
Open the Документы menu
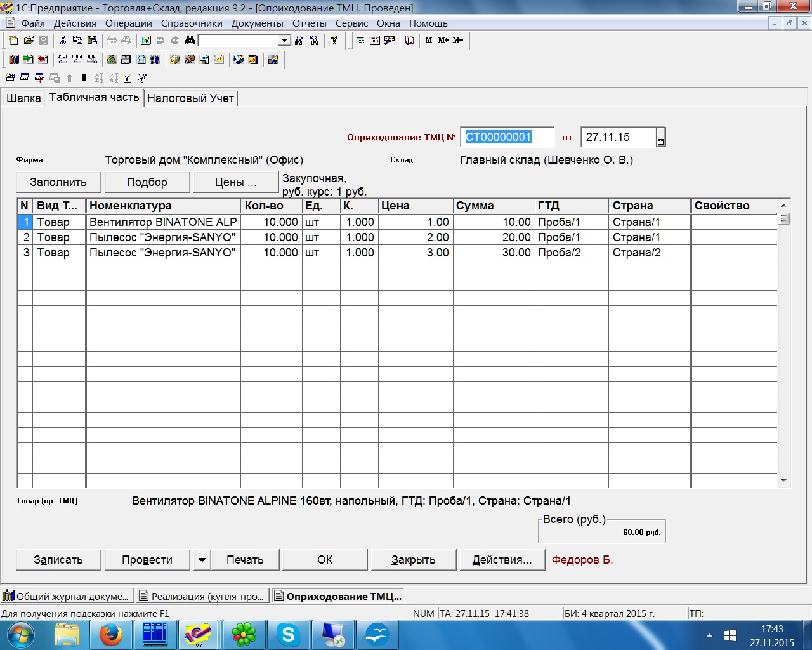257,23
